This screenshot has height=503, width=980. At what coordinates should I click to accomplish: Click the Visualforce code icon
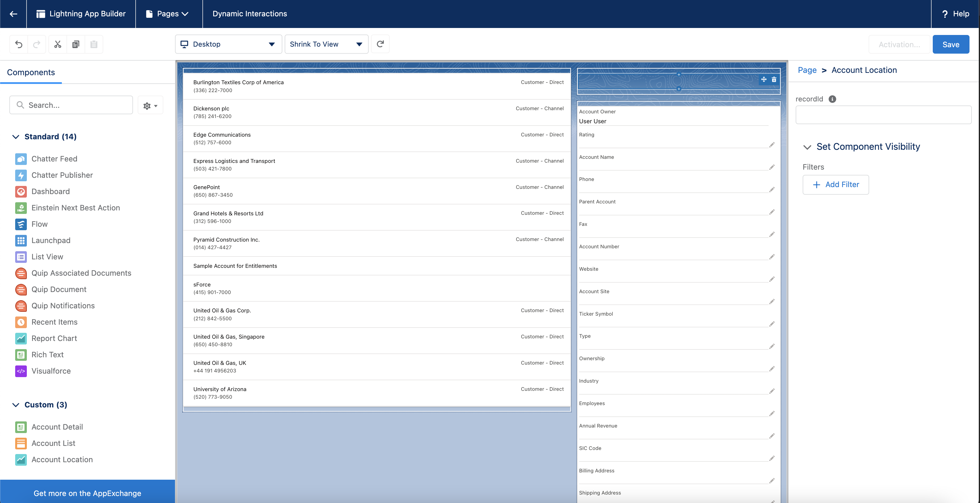(x=21, y=372)
